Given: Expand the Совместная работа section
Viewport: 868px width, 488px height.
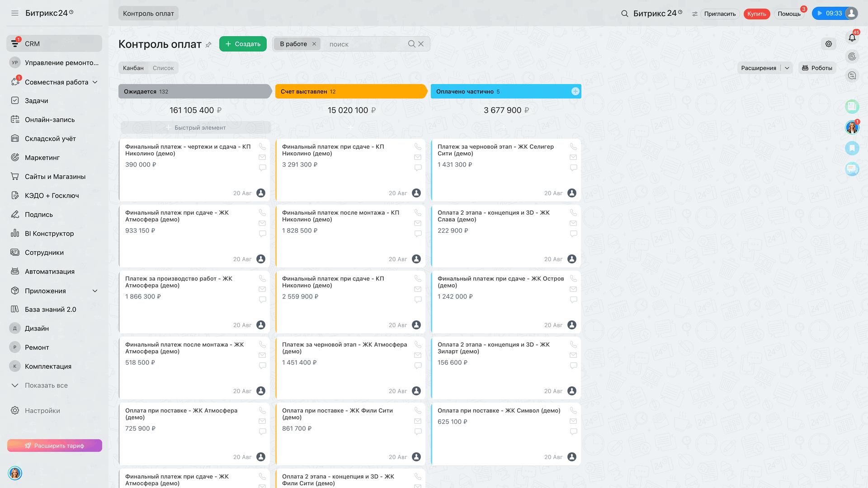Looking at the screenshot, I should point(95,82).
